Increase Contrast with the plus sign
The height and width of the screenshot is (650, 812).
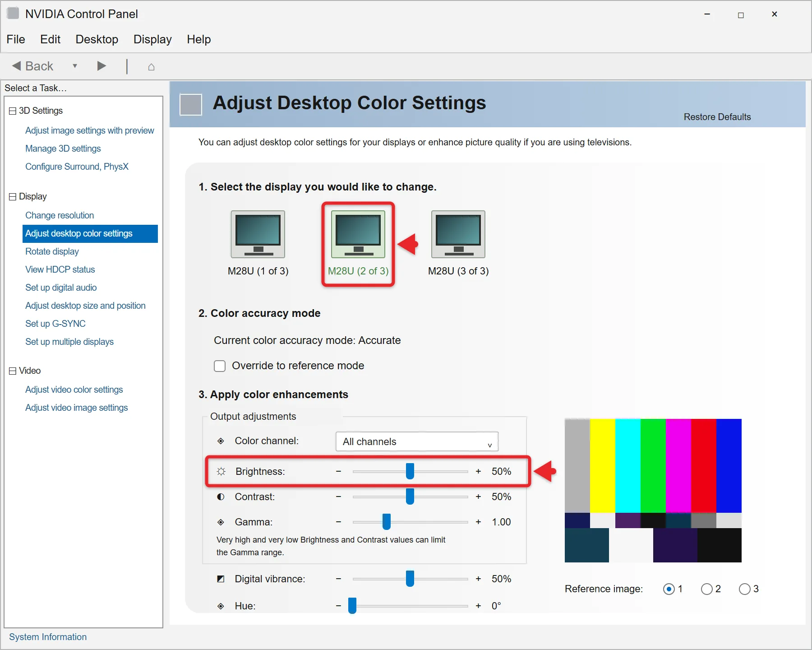[478, 497]
